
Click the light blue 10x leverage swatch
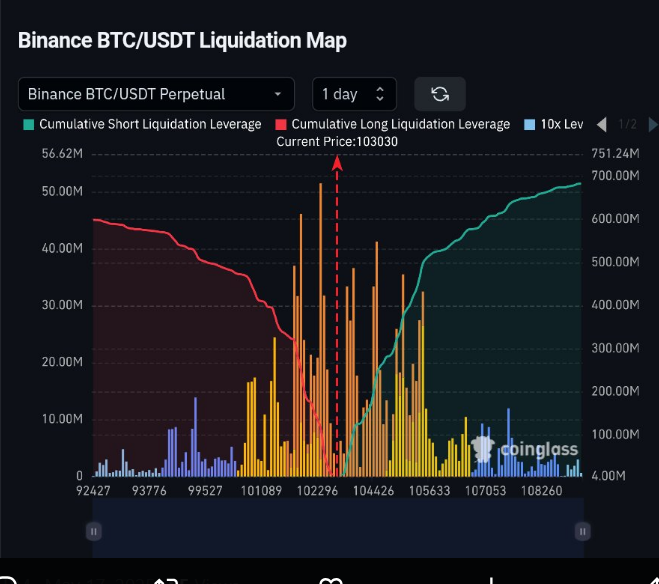[x=530, y=125]
